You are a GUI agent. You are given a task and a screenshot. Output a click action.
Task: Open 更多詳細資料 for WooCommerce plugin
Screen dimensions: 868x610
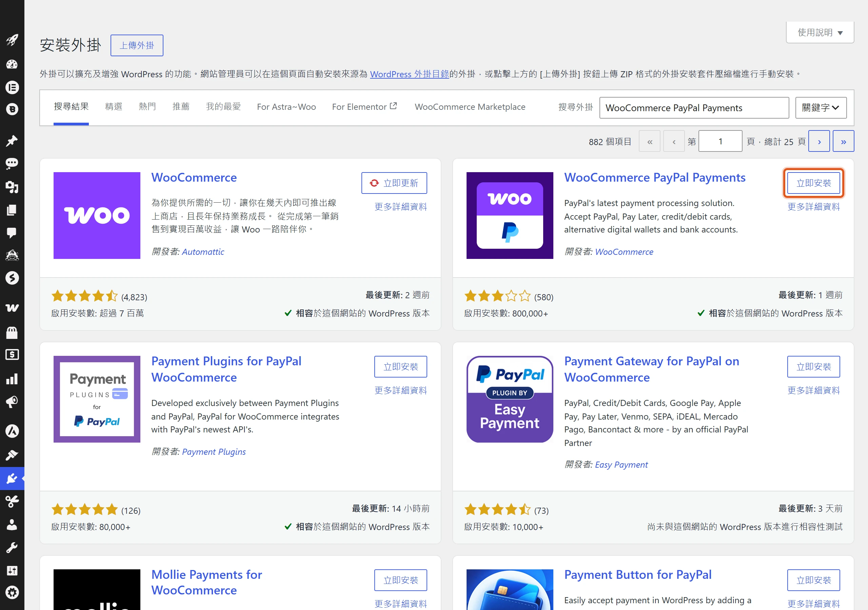pyautogui.click(x=400, y=207)
